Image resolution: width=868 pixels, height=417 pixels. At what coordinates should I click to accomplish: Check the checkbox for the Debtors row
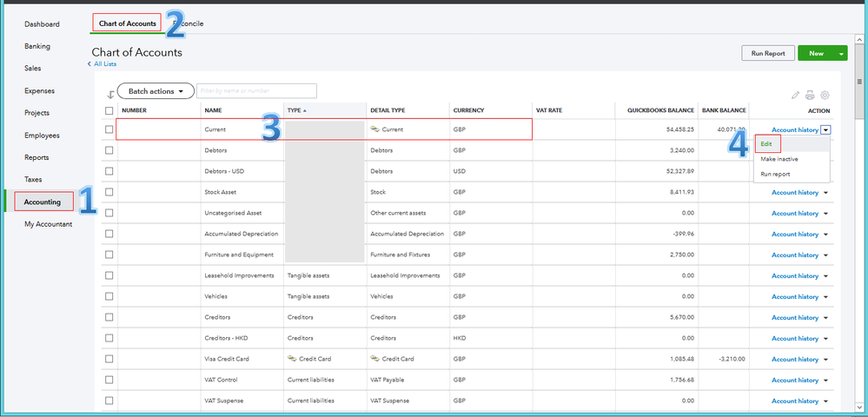(x=109, y=150)
